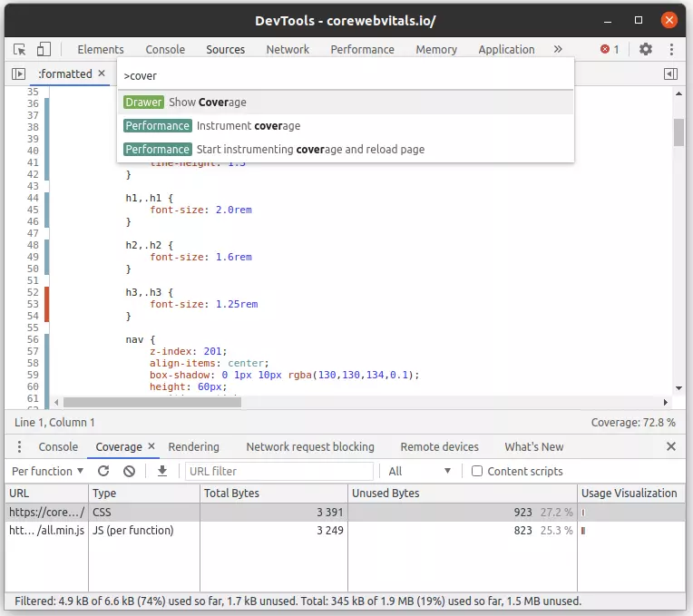The width and height of the screenshot is (693, 616).
Task: Click the red error count indicator
Action: (610, 49)
